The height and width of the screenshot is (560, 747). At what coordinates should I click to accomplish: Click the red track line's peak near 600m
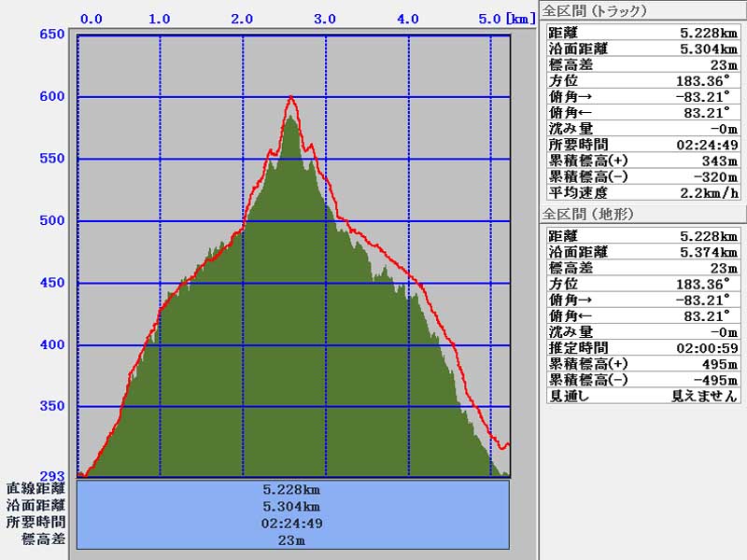click(x=291, y=97)
